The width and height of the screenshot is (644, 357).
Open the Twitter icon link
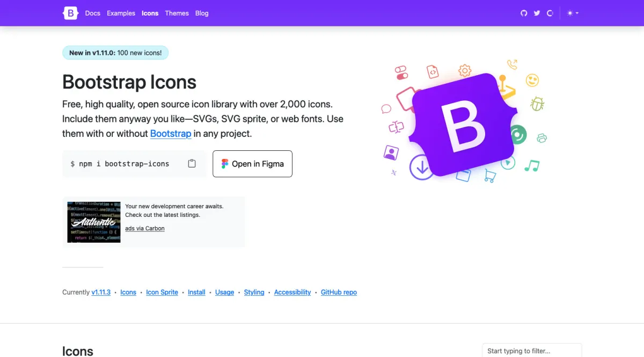(537, 13)
